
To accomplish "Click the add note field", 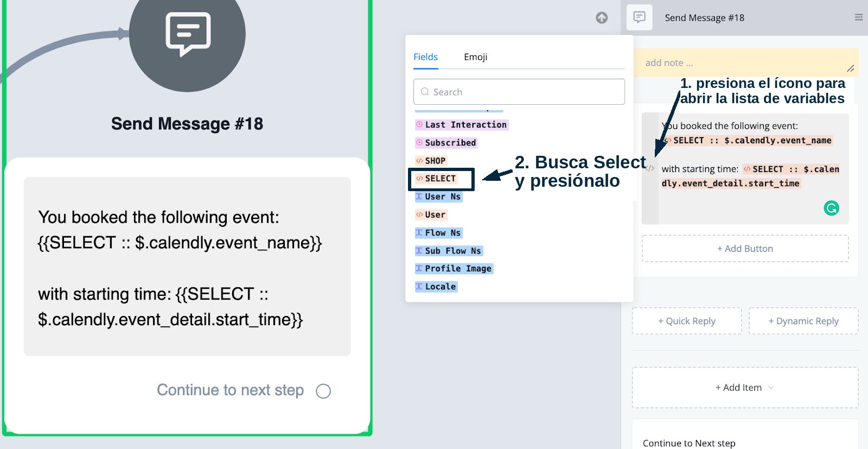I will (745, 63).
